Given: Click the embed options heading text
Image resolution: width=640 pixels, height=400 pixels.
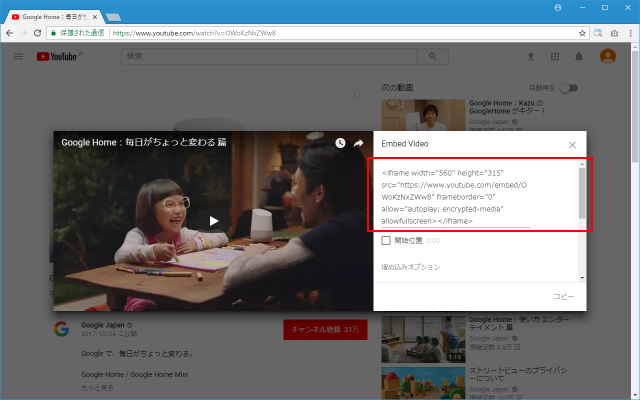Looking at the screenshot, I should point(411,267).
